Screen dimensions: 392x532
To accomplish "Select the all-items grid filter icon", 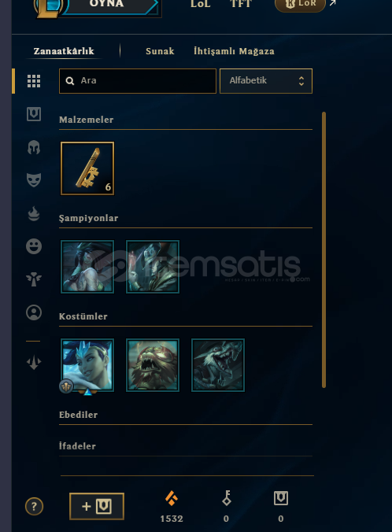I will tap(34, 81).
